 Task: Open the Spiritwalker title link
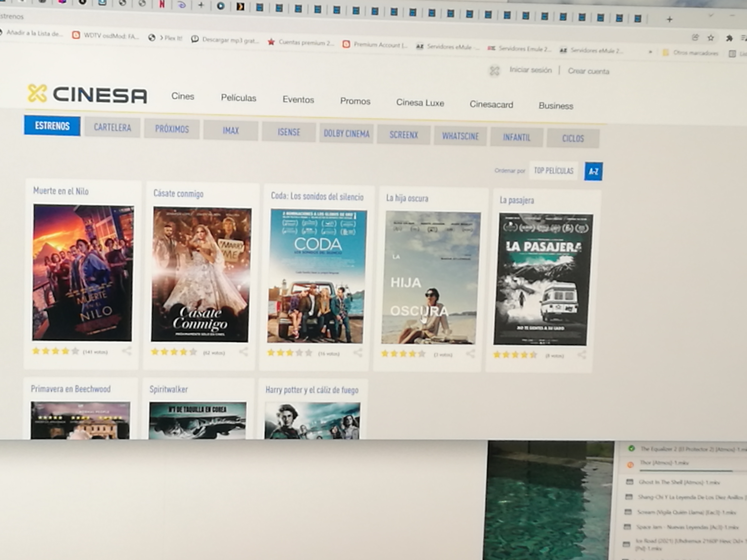(168, 389)
